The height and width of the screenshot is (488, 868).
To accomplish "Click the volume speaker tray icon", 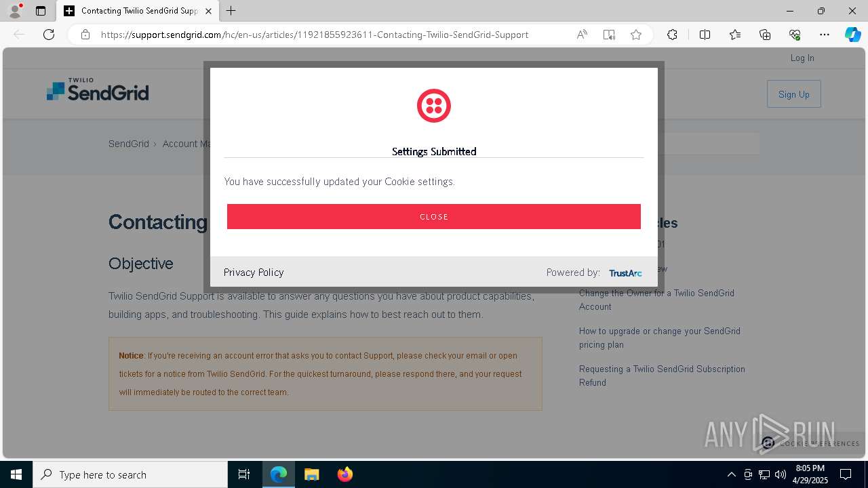I will [x=781, y=474].
